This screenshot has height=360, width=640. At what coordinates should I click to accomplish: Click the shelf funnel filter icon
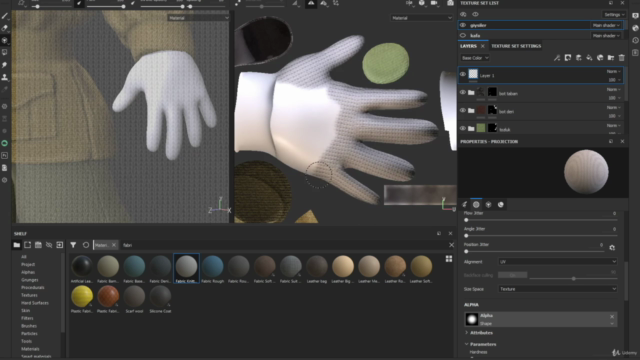73,245
